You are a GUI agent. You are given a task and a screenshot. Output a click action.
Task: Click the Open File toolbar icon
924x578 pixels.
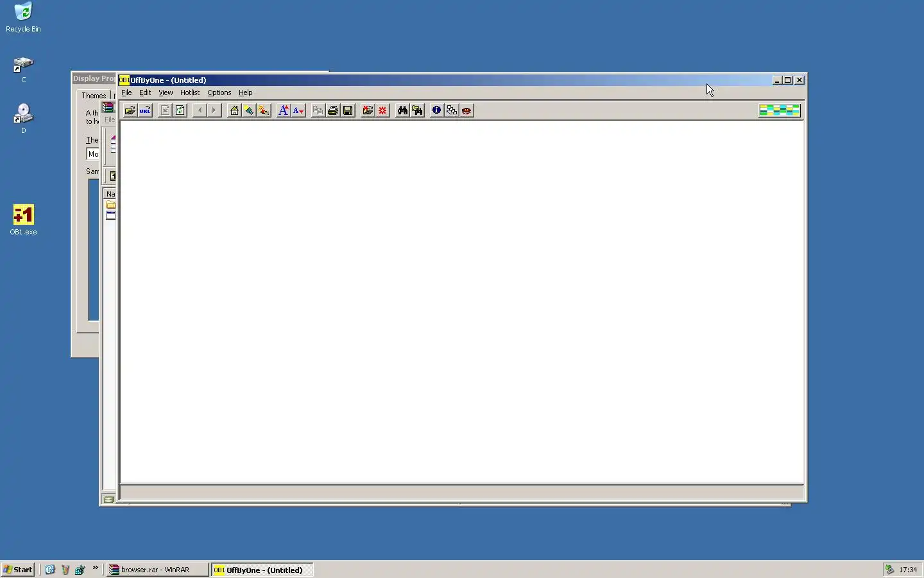[x=130, y=110]
